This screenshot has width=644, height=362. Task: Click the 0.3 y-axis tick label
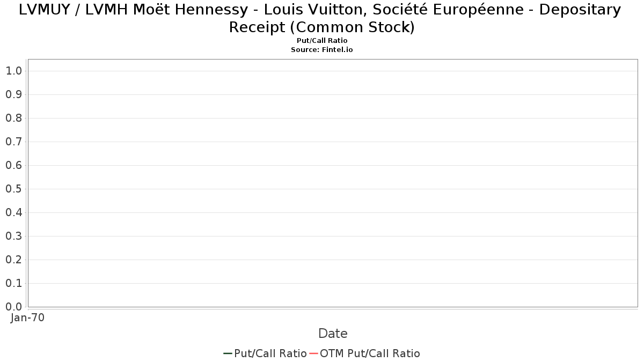tap(13, 236)
